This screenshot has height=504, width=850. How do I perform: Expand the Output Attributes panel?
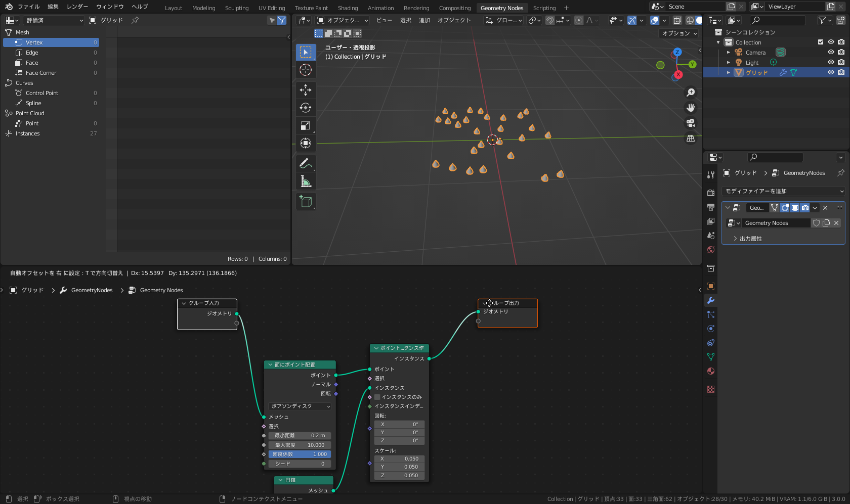pyautogui.click(x=750, y=239)
